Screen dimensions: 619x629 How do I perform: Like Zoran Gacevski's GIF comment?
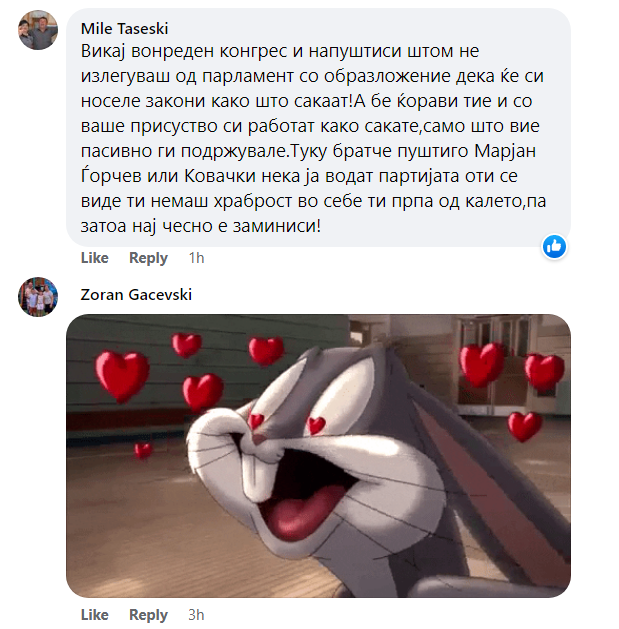(95, 615)
